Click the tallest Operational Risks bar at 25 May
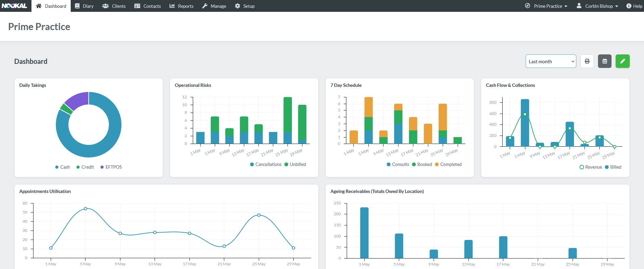Screen dimensions: 644x269 [287, 120]
